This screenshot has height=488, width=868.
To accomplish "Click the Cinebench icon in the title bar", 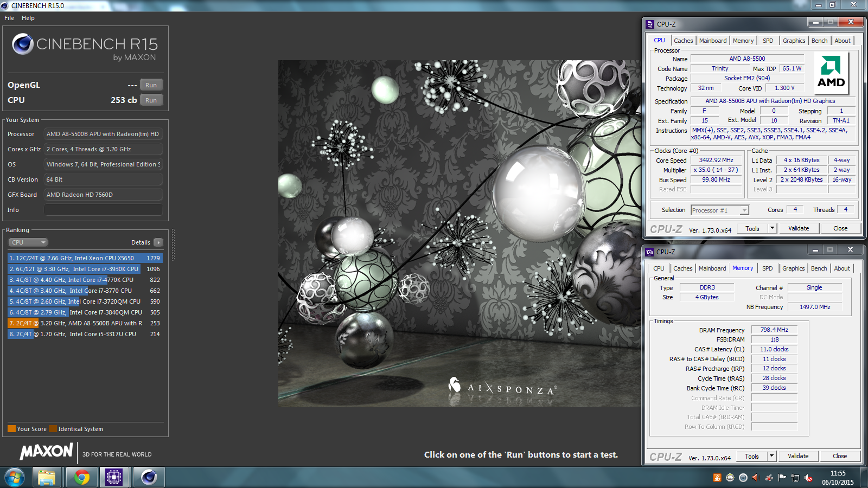I will coord(5,5).
